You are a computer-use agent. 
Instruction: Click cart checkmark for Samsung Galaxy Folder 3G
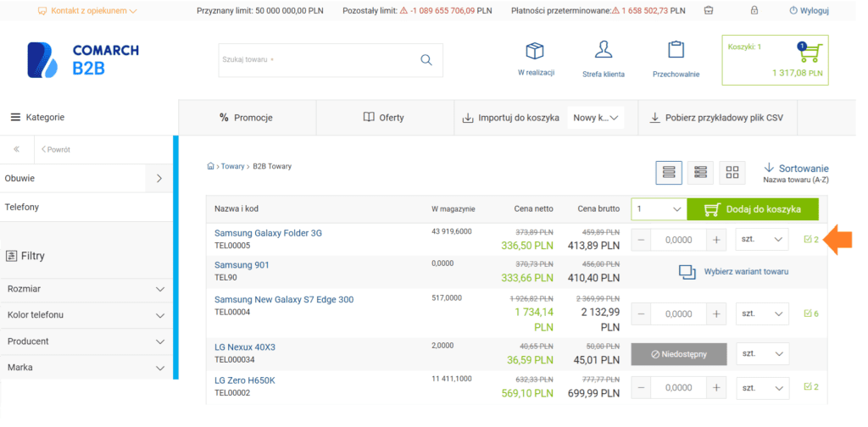pos(811,240)
